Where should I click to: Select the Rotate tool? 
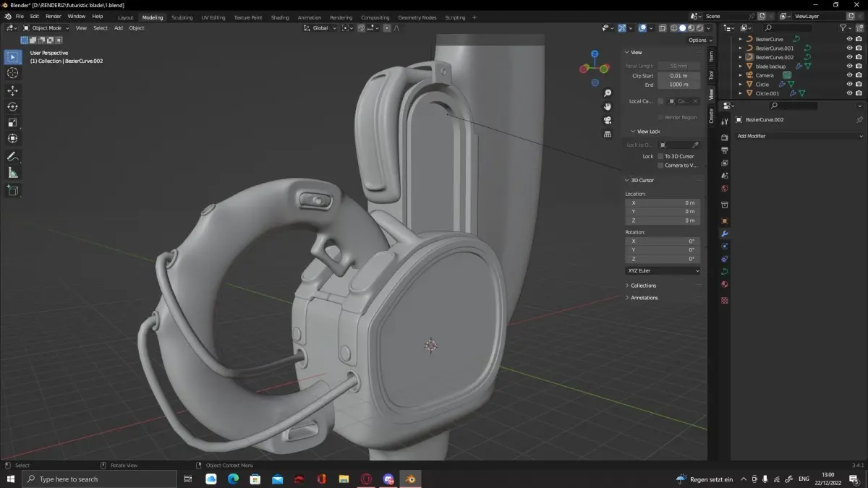[x=13, y=106]
